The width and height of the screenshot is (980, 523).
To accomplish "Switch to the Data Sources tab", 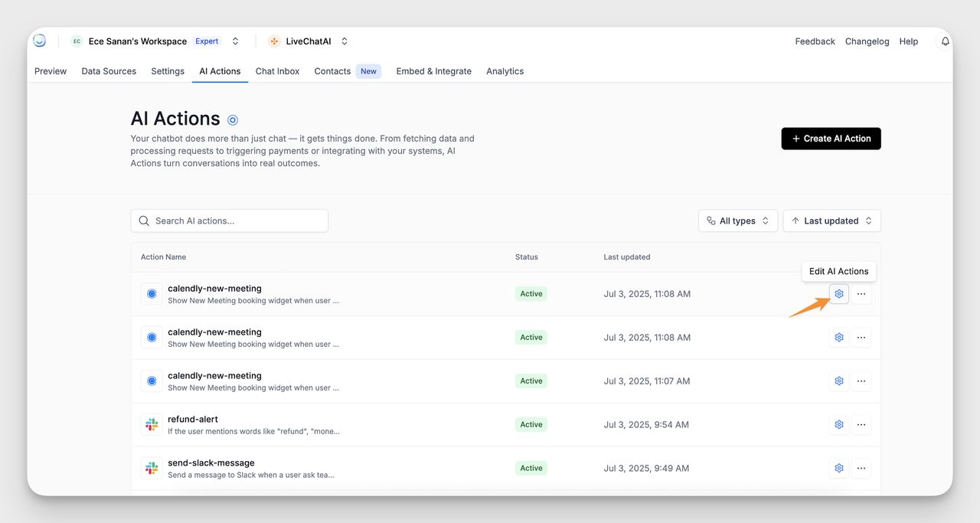I will click(109, 71).
